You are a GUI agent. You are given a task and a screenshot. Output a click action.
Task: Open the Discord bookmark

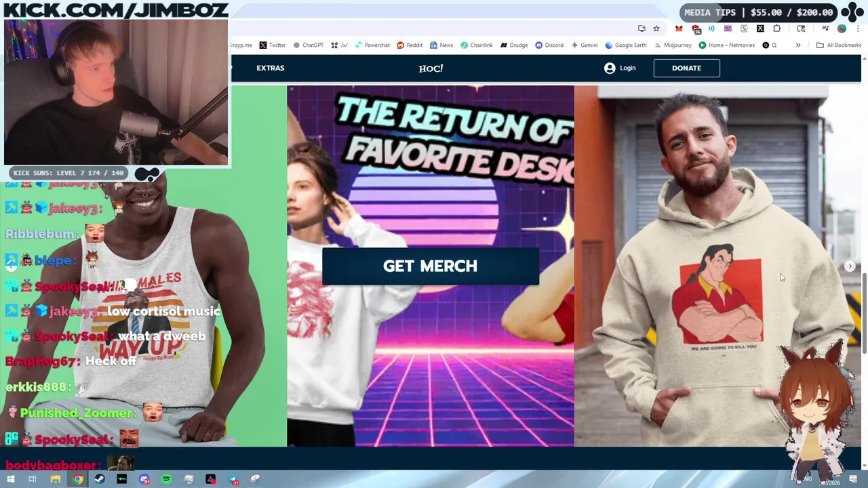(x=549, y=45)
